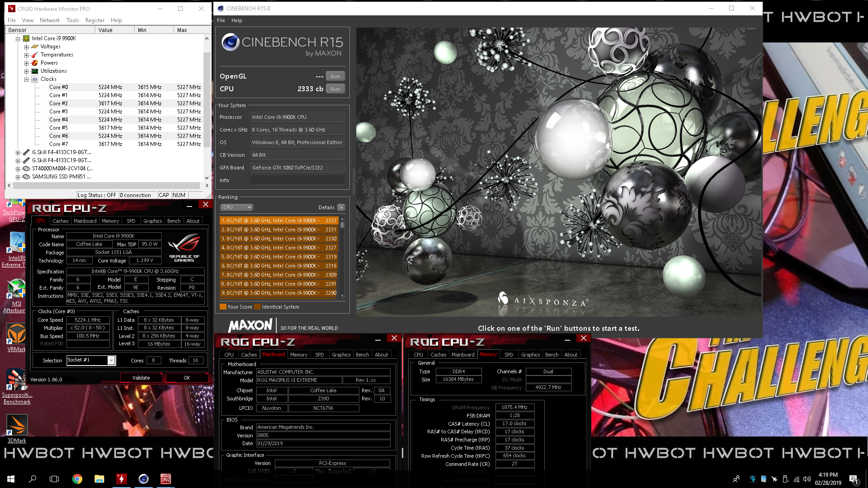Launch Google Chrome from the taskbar
Viewport: 868px width, 488px height.
click(77, 479)
